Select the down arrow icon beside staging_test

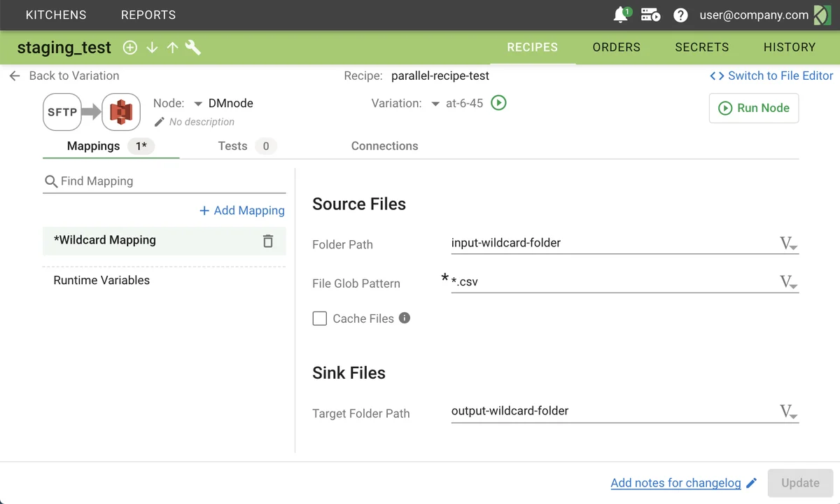pos(152,47)
